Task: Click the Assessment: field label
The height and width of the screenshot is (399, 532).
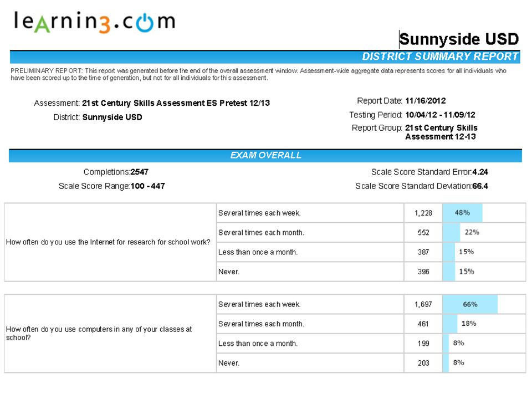Action: click(57, 103)
